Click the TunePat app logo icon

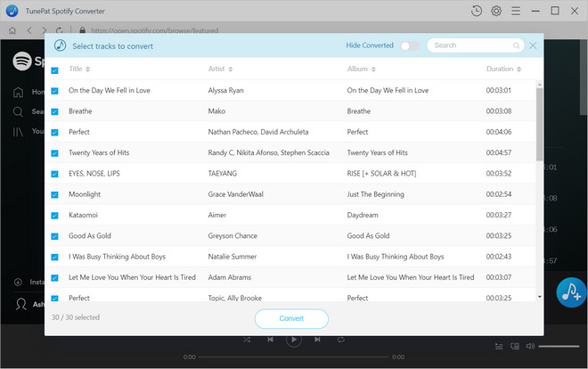tap(12, 11)
